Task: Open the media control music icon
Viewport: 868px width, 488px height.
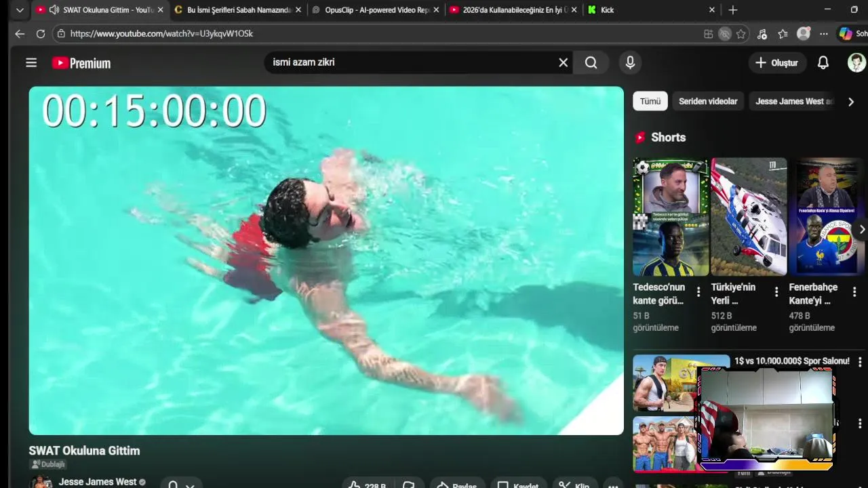Action: pos(762,34)
